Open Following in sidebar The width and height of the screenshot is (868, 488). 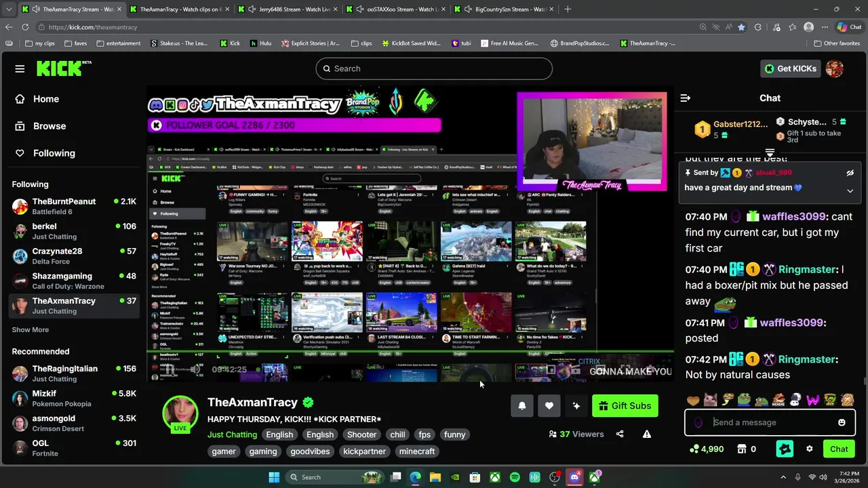click(54, 153)
